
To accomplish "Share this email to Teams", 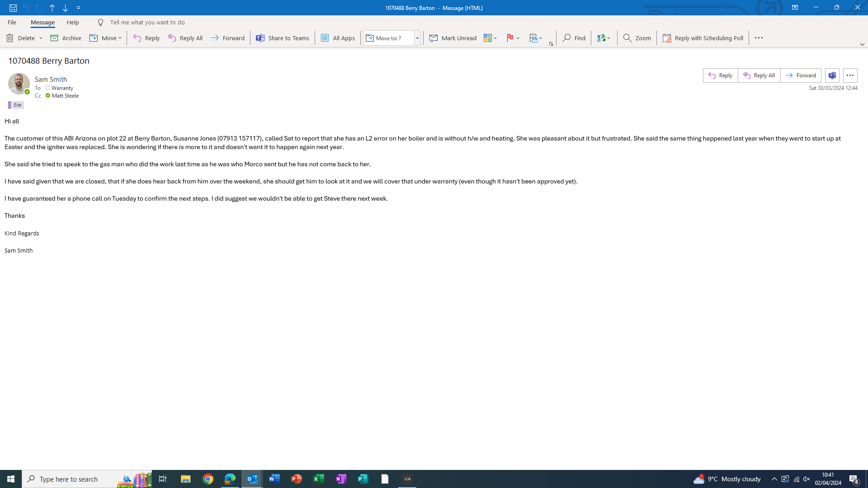I will tap(283, 38).
